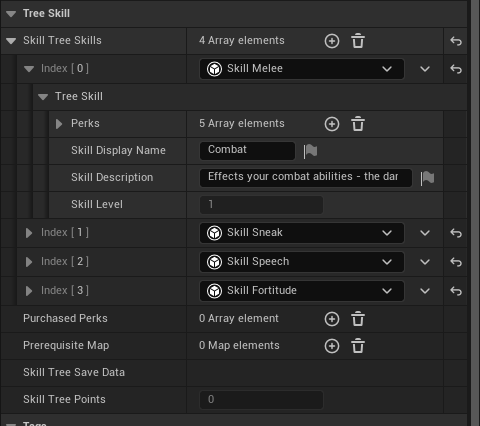Click the Skill Melee object icon

click(x=214, y=69)
